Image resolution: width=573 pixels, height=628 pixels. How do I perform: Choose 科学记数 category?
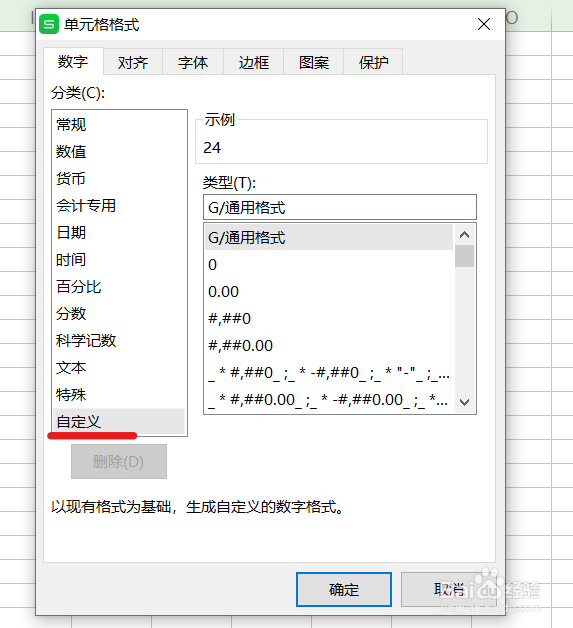coord(119,341)
